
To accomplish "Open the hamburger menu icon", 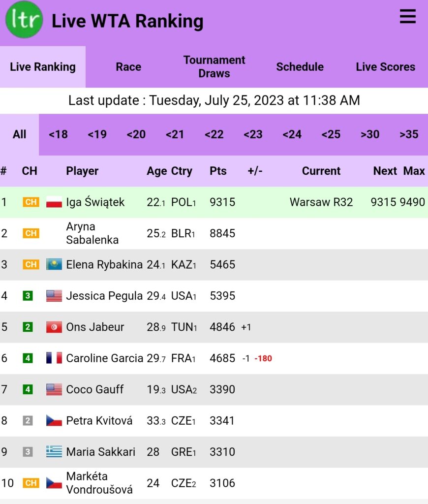I will coord(407,17).
